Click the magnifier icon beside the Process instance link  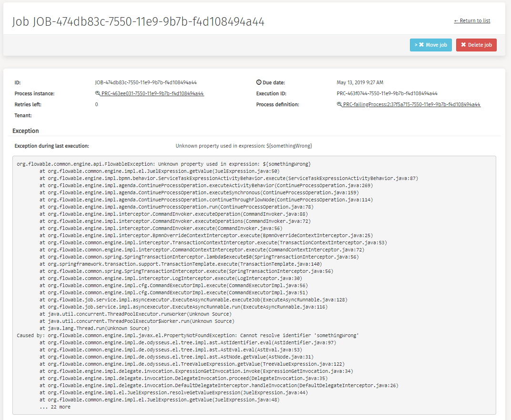click(x=98, y=94)
